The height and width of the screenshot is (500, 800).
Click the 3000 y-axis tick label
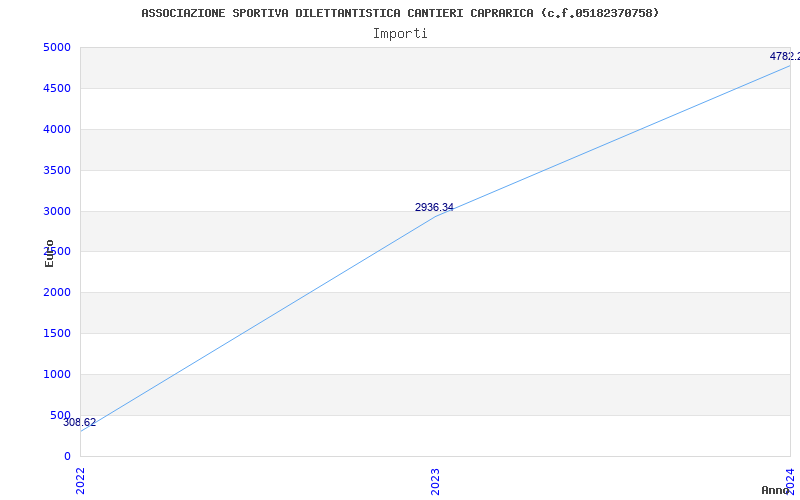[x=57, y=211]
